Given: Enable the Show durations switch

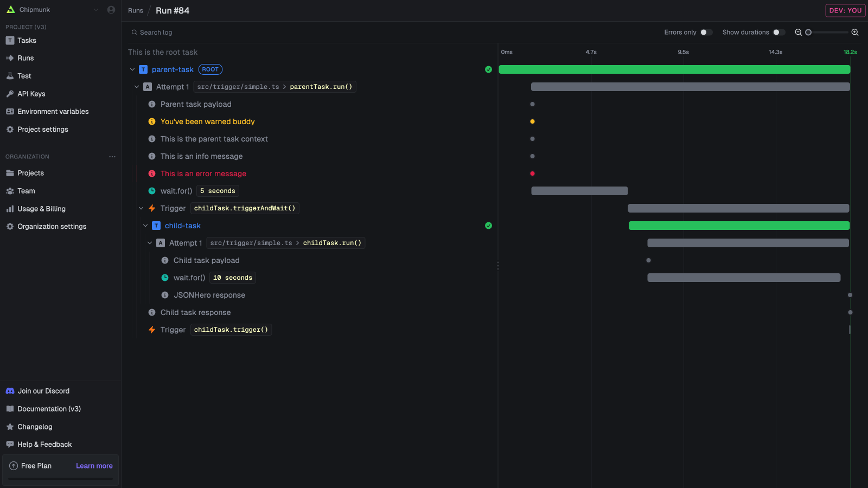Looking at the screenshot, I should pyautogui.click(x=779, y=33).
